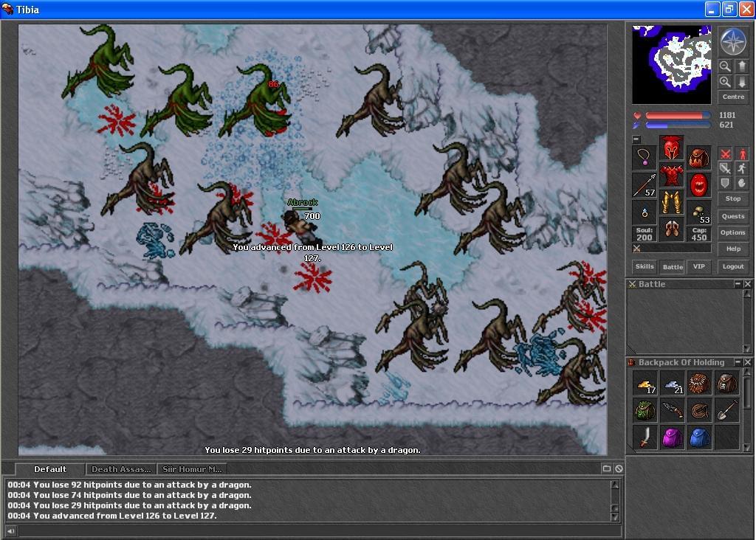Click the blue mana bar
The image size is (756, 540).
678,125
